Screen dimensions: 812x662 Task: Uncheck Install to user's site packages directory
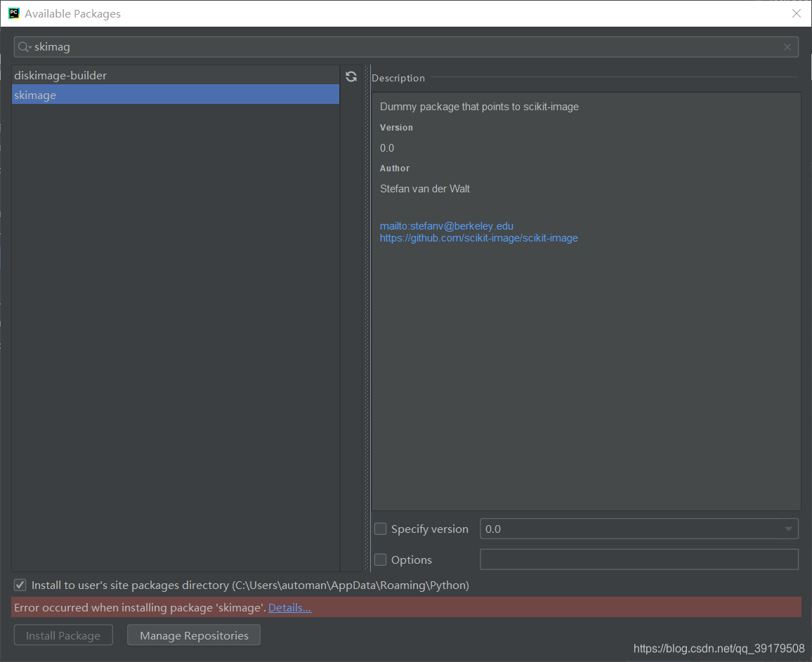[20, 585]
